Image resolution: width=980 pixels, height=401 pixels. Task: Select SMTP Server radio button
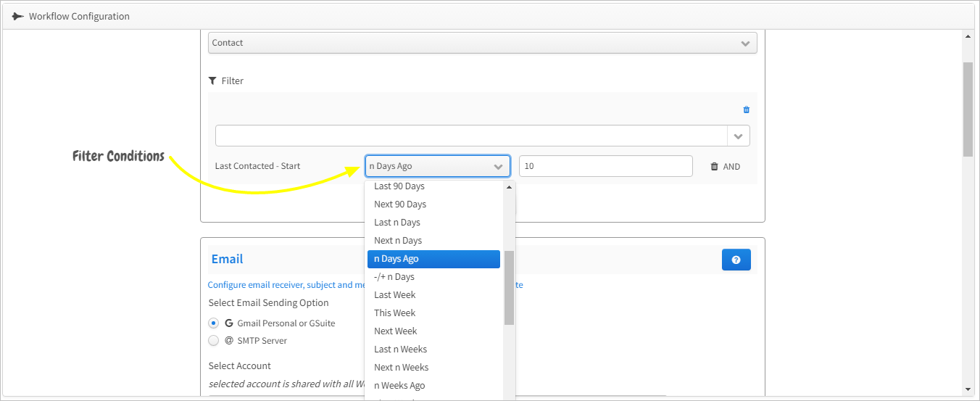pos(213,341)
